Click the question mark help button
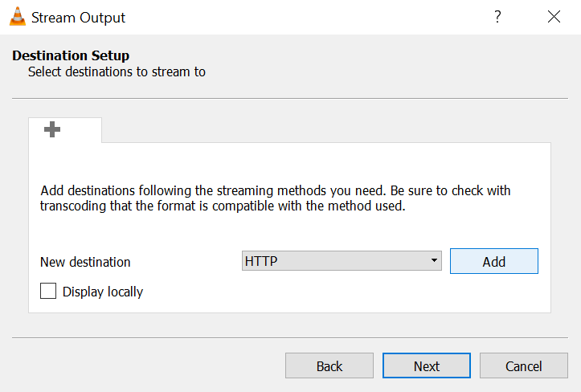Viewport: 581px width, 392px height. (x=498, y=17)
